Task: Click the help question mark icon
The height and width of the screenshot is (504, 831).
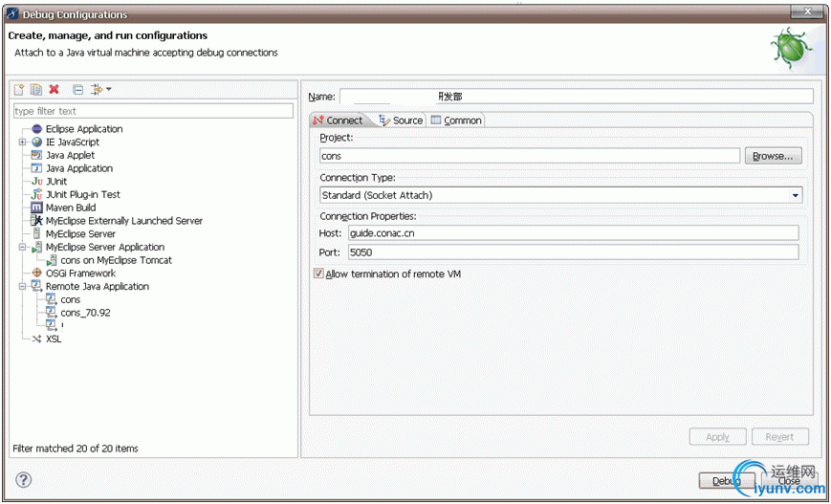Action: [x=24, y=480]
